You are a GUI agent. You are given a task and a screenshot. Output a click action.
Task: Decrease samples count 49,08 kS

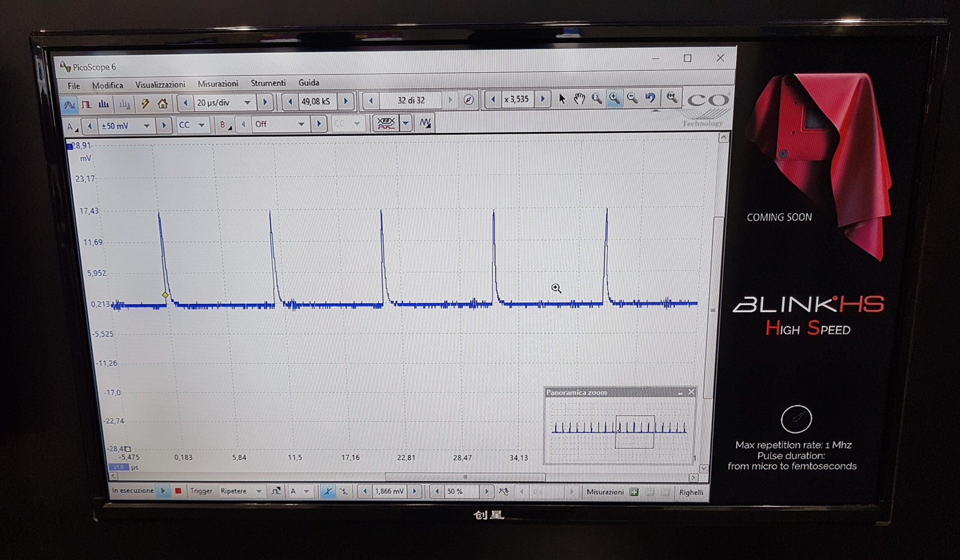(x=290, y=102)
